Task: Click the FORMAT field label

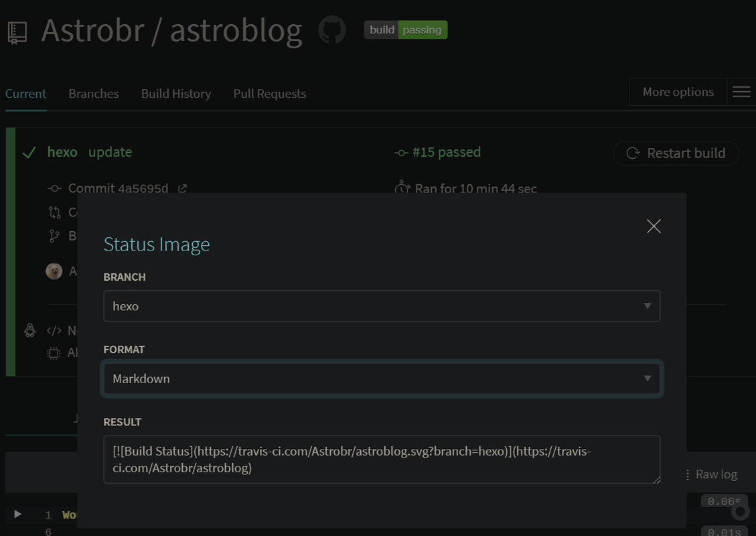Action: (x=124, y=349)
